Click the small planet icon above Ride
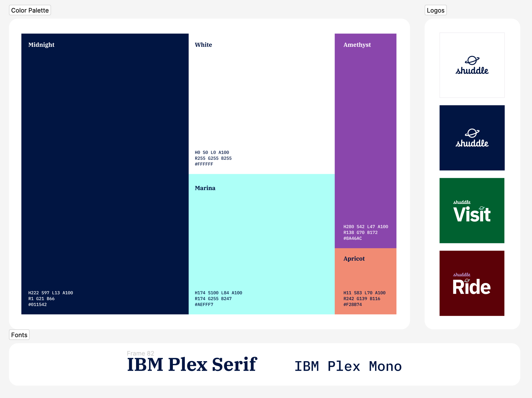The image size is (532, 398). tap(467, 280)
